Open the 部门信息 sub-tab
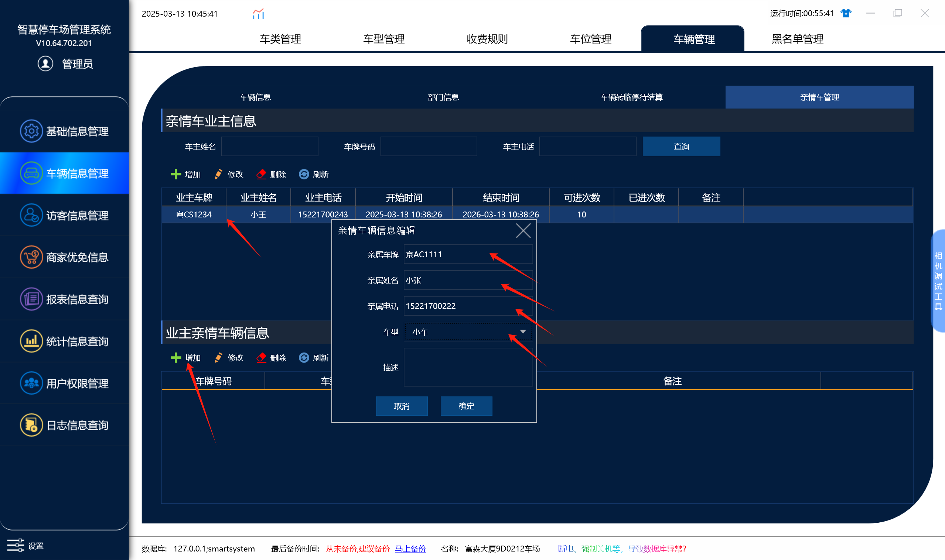 [443, 97]
